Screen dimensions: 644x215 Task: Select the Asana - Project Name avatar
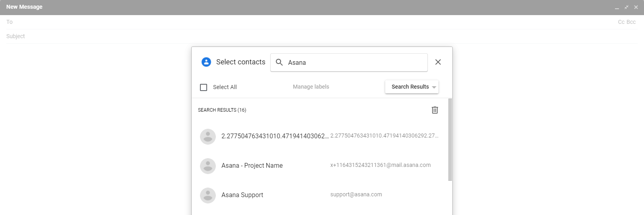[x=208, y=166]
